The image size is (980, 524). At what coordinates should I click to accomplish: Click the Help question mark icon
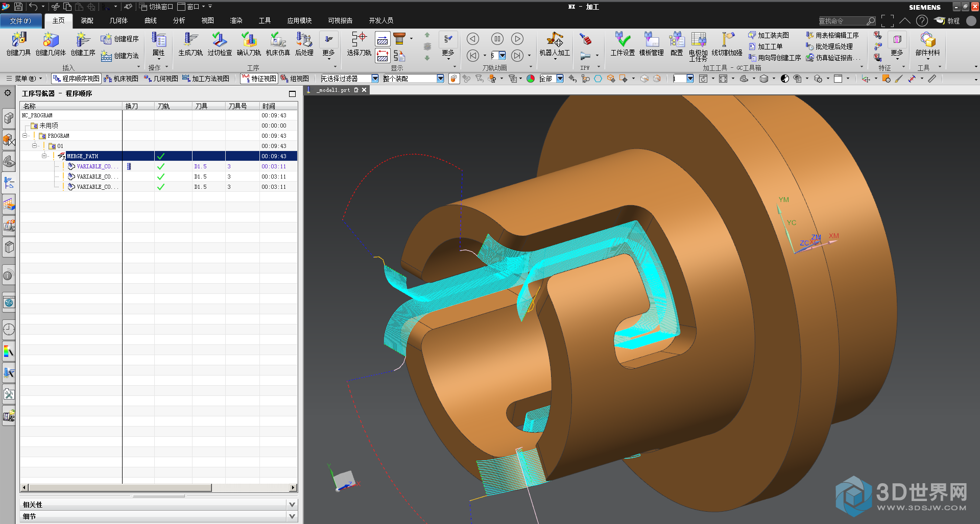[922, 20]
